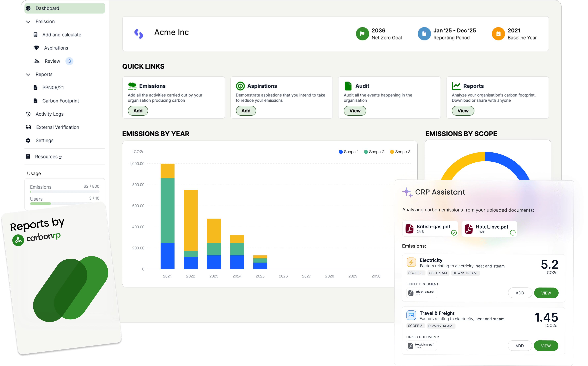The height and width of the screenshot is (366, 588).
Task: Click the orange Baseline Year calendar icon
Action: [x=498, y=34]
